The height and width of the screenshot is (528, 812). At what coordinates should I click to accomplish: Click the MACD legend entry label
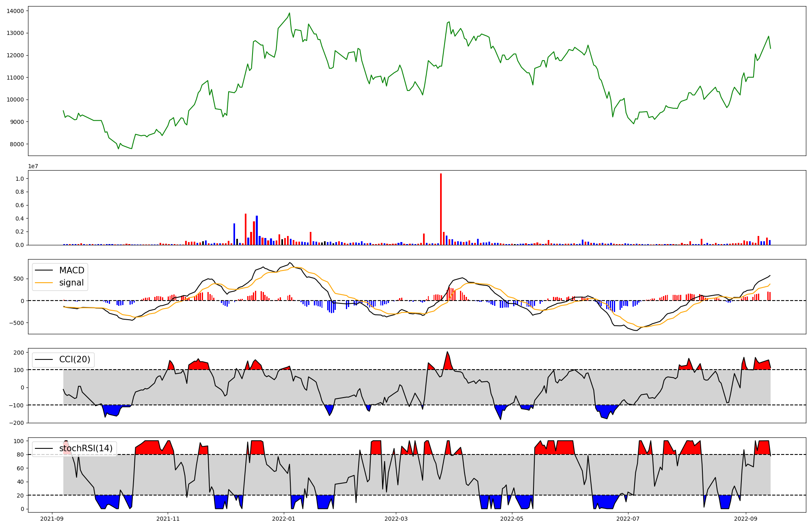(x=71, y=270)
